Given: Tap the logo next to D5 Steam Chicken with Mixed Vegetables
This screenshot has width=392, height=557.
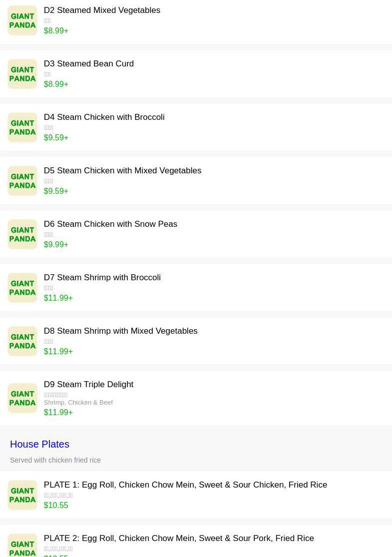Looking at the screenshot, I should tap(22, 181).
